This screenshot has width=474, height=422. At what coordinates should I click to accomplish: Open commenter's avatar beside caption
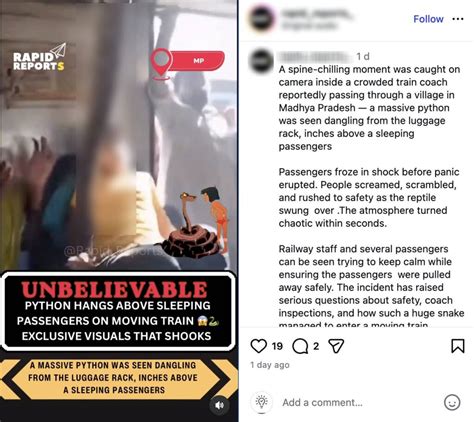click(262, 61)
